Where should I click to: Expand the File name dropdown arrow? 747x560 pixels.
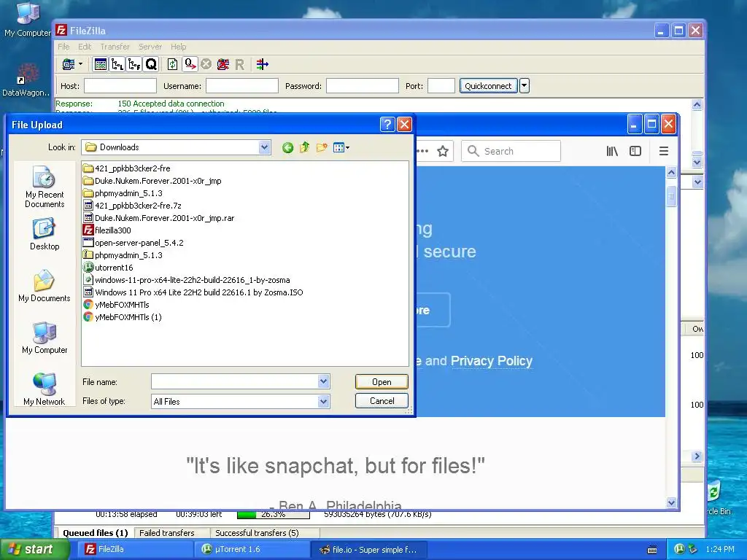tap(323, 381)
